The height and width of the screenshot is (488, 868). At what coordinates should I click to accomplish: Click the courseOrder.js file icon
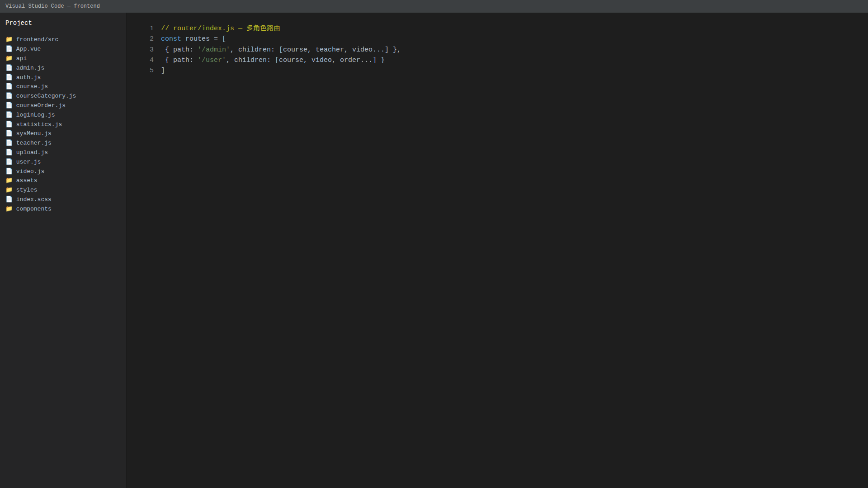[9, 105]
